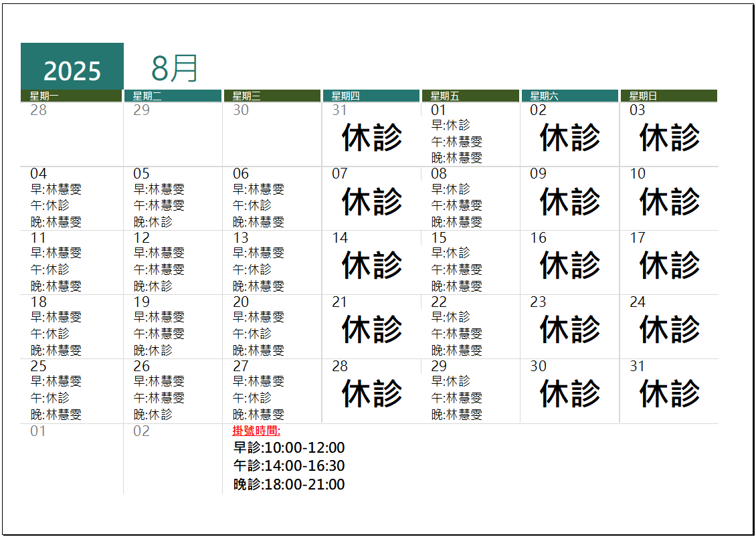
Task: Click the large 休診 under date 07
Action: [372, 201]
